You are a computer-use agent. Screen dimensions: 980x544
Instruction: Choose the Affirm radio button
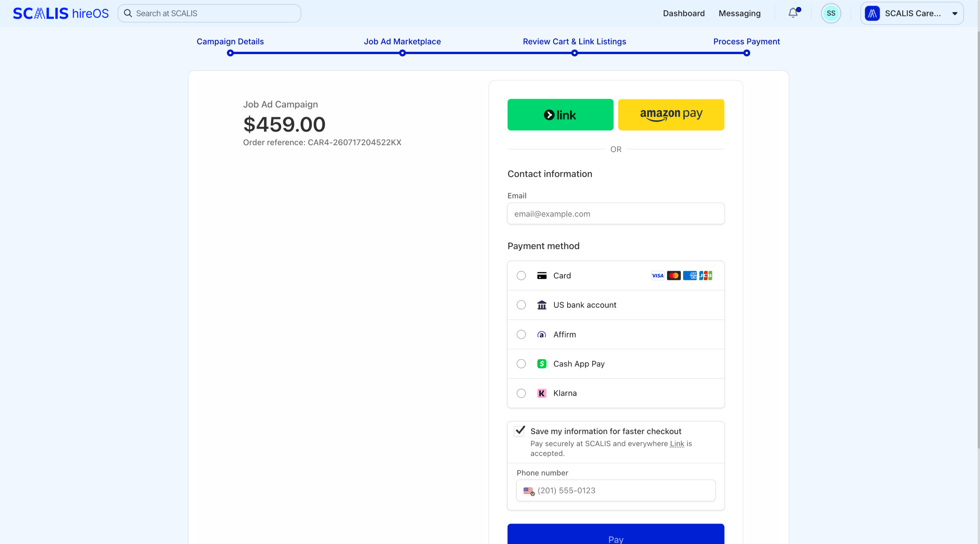[x=521, y=335]
